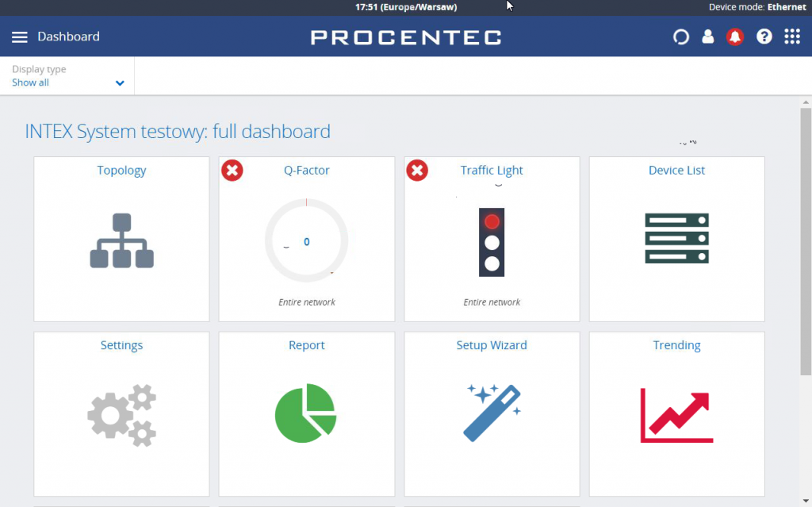
Task: Open the green pie chart Report icon
Action: pyautogui.click(x=306, y=413)
